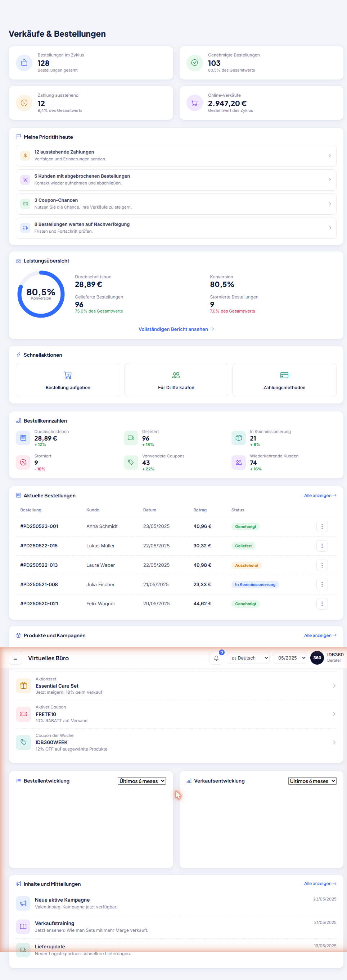Click the Lieferupdate message title

point(50,947)
